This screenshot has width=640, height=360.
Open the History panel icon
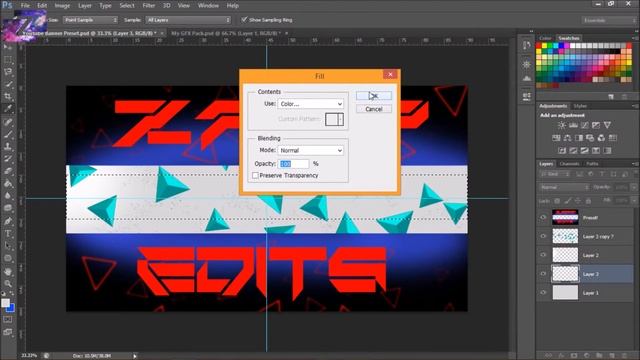pos(527,45)
